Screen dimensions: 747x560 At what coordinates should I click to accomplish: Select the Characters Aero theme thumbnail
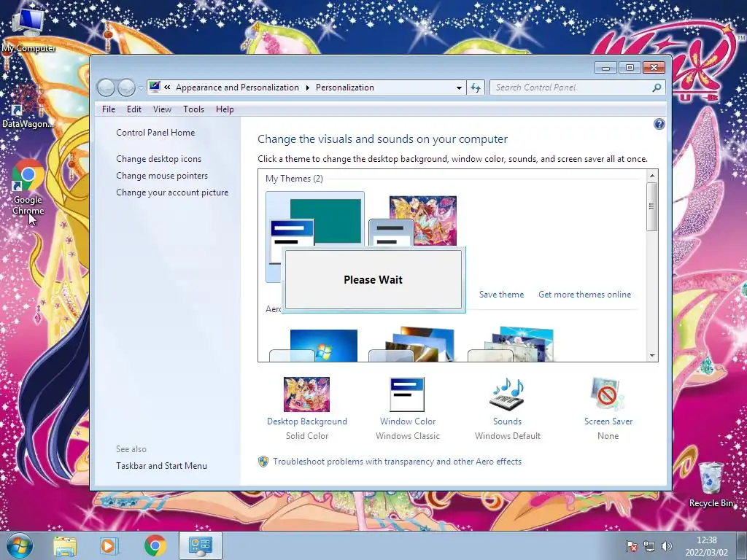tap(511, 344)
